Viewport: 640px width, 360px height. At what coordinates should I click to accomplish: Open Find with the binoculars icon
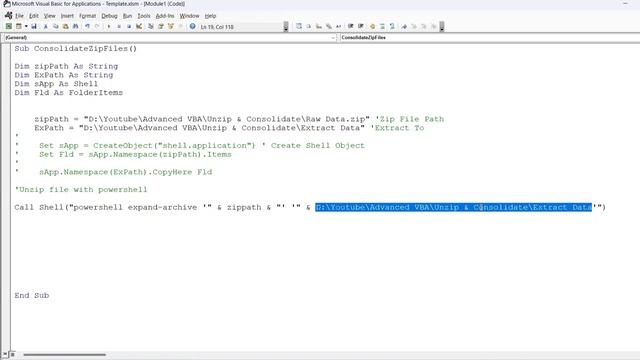[76, 27]
